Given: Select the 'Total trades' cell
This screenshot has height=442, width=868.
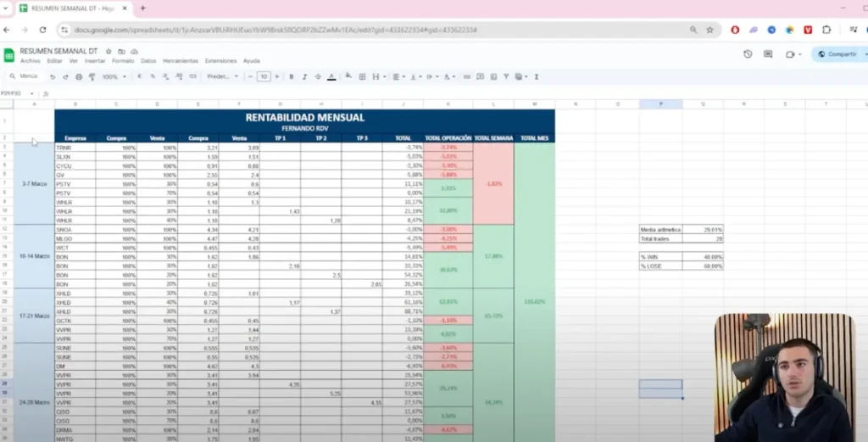Looking at the screenshot, I should point(660,238).
